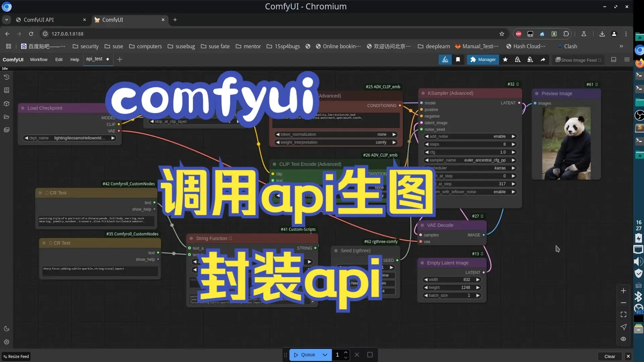The image size is (644, 362).
Task: Collapse the Preview Image node dot
Action: pyautogui.click(x=537, y=94)
